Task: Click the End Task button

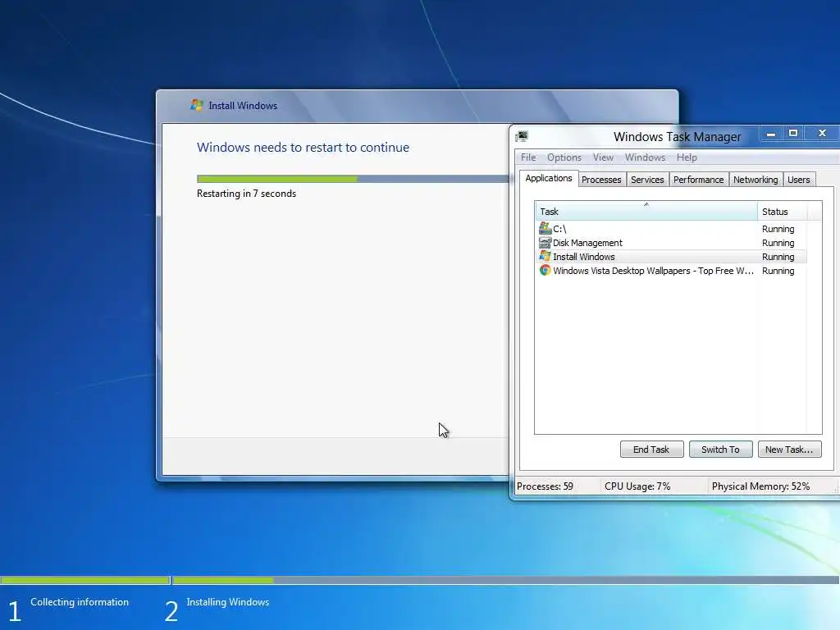Action: point(651,450)
